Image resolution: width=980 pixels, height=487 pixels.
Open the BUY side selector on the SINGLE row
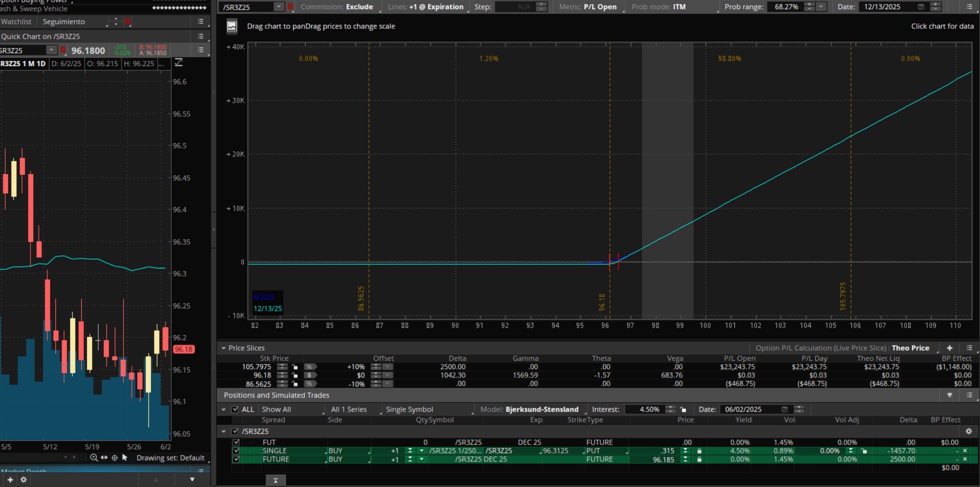pos(349,451)
